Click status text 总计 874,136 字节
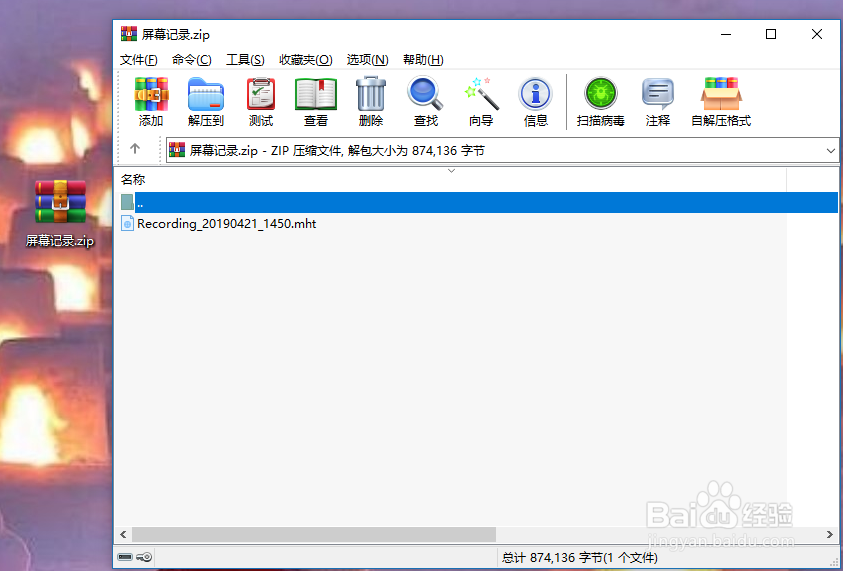 [x=578, y=558]
